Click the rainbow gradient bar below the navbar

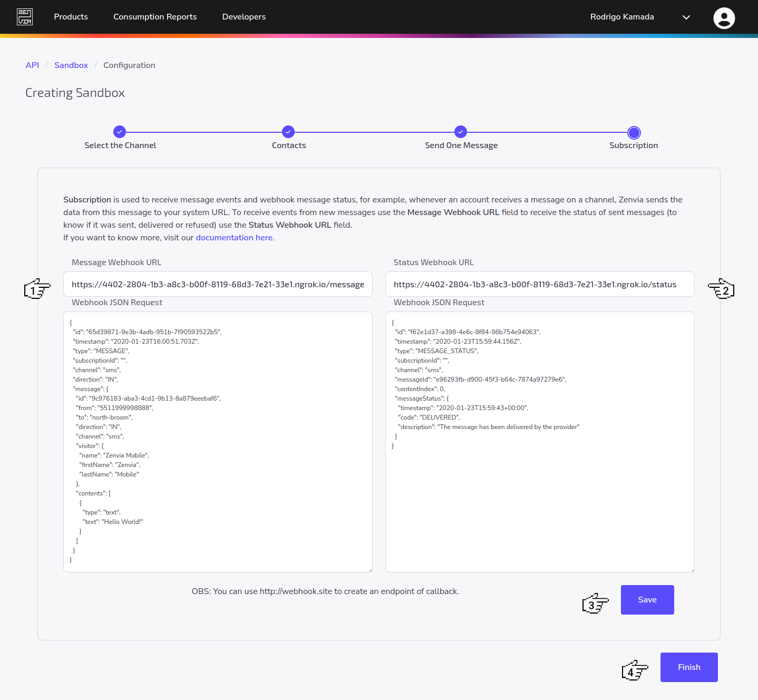[x=379, y=36]
